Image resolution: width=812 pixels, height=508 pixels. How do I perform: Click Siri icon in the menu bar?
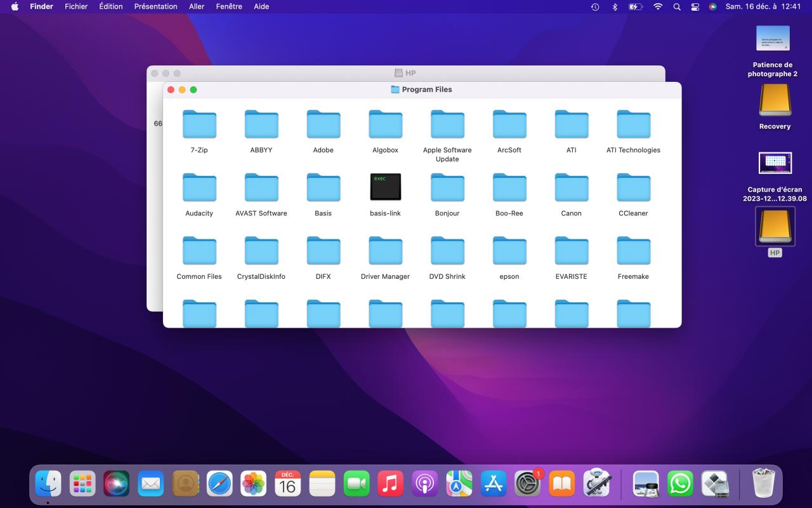tap(713, 6)
